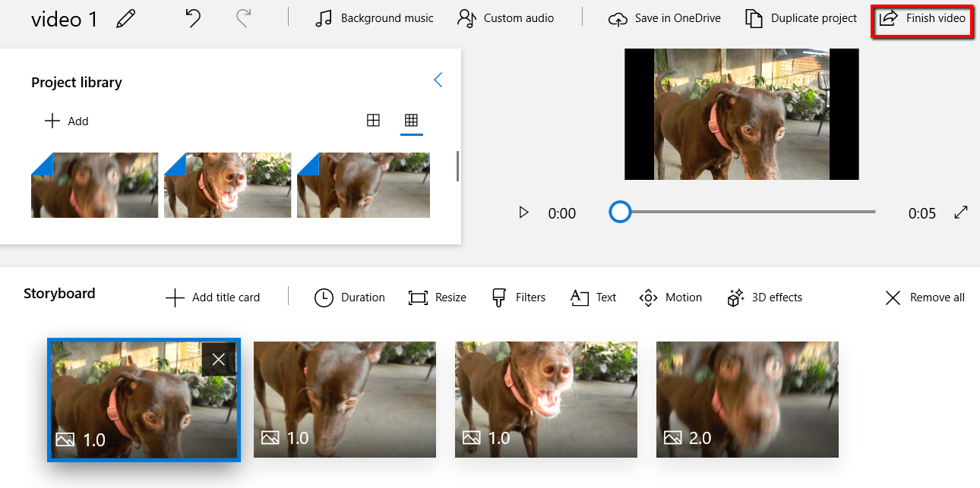The image size is (980, 488).
Task: Open the Filters tool
Action: 519,298
